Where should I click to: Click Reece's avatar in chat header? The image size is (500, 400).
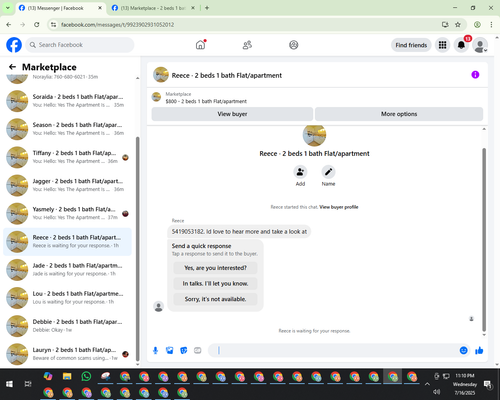click(161, 75)
